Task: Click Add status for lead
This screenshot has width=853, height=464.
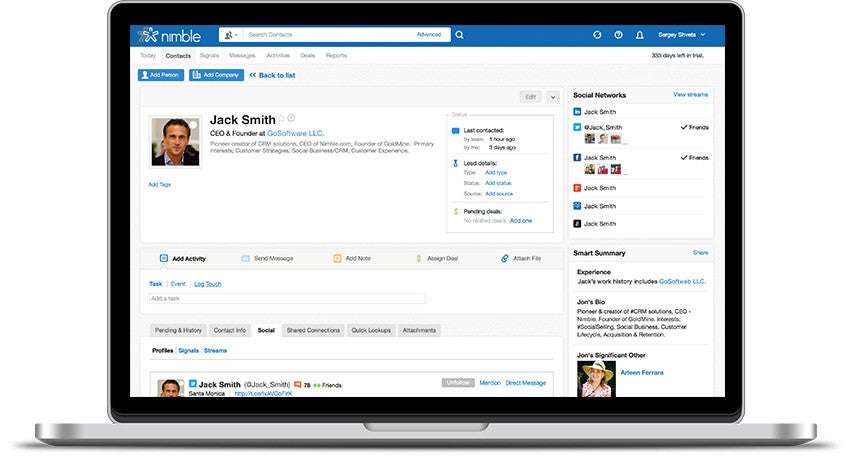Action: tap(498, 183)
